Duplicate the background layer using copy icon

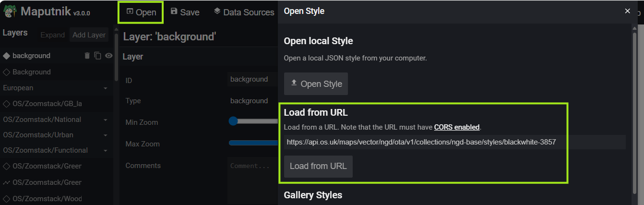pyautogui.click(x=98, y=56)
